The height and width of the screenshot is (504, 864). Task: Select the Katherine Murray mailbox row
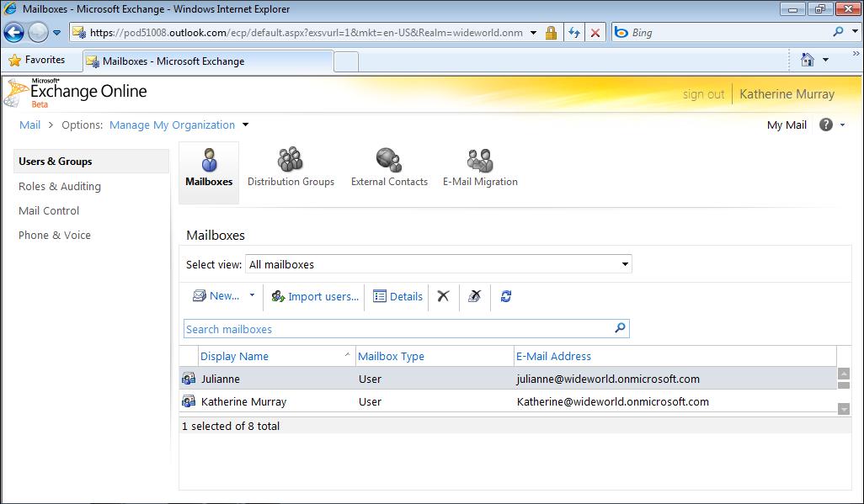click(508, 401)
